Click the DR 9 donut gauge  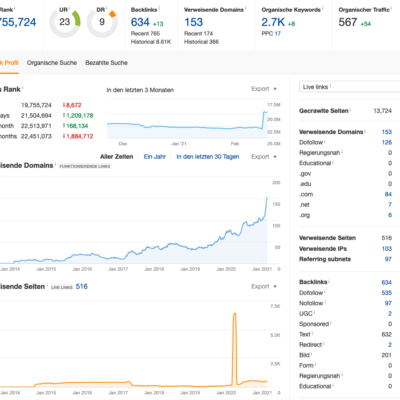[x=102, y=22]
